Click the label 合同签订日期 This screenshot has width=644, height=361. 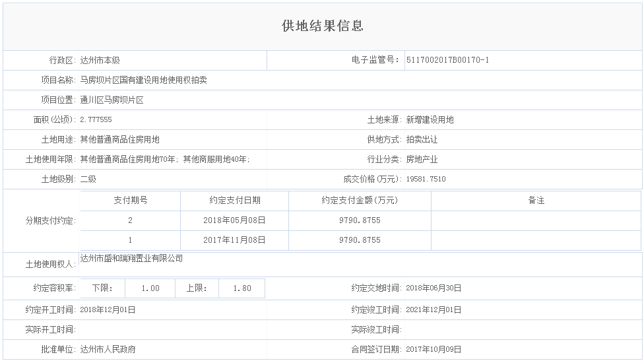377,350
